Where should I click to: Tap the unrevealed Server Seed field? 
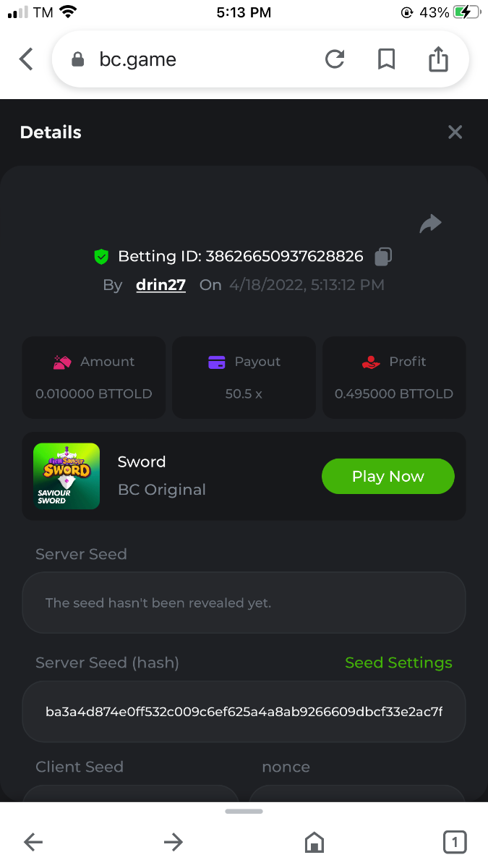pos(244,603)
